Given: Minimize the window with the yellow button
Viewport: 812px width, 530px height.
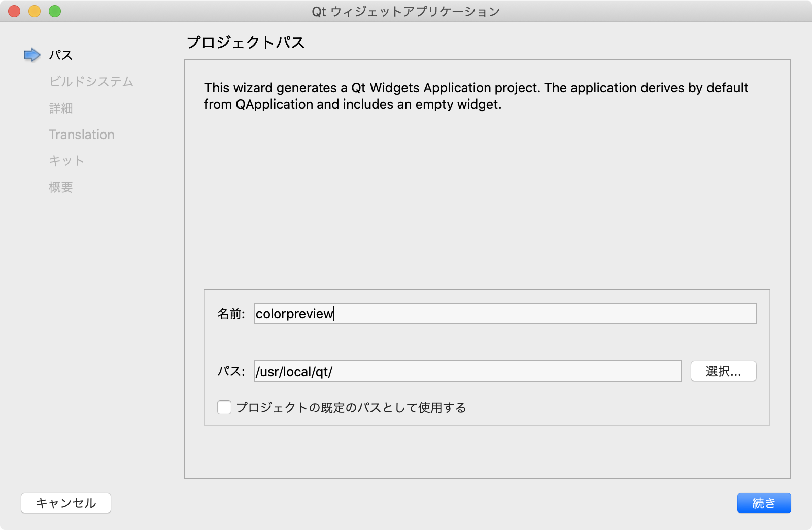Looking at the screenshot, I should point(35,11).
